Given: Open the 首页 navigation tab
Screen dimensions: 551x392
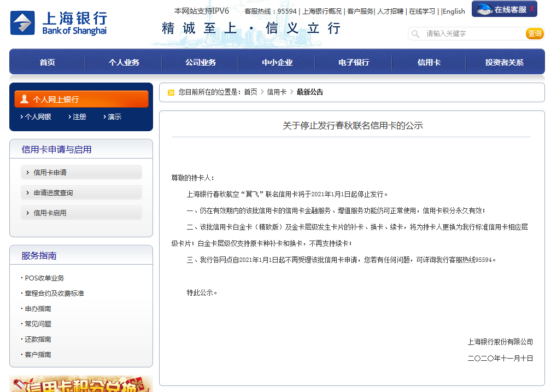Looking at the screenshot, I should [48, 62].
